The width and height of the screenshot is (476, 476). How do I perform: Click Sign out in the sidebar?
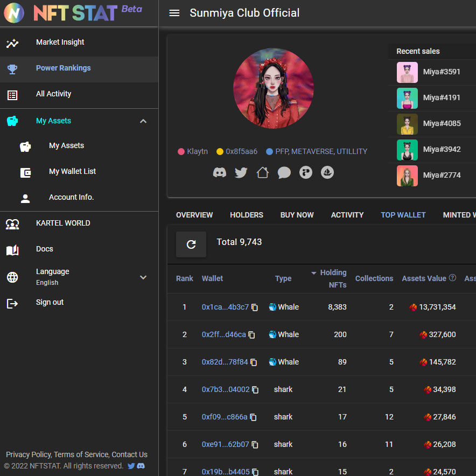pos(50,303)
